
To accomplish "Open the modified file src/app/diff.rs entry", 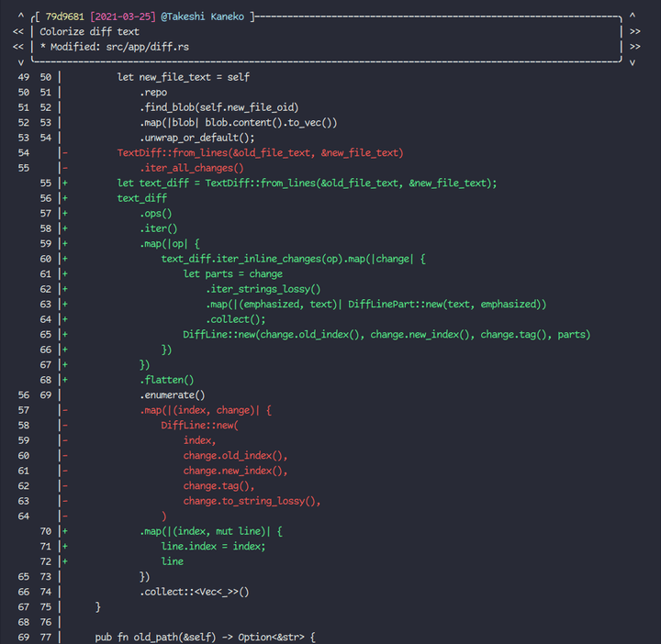I will (148, 47).
